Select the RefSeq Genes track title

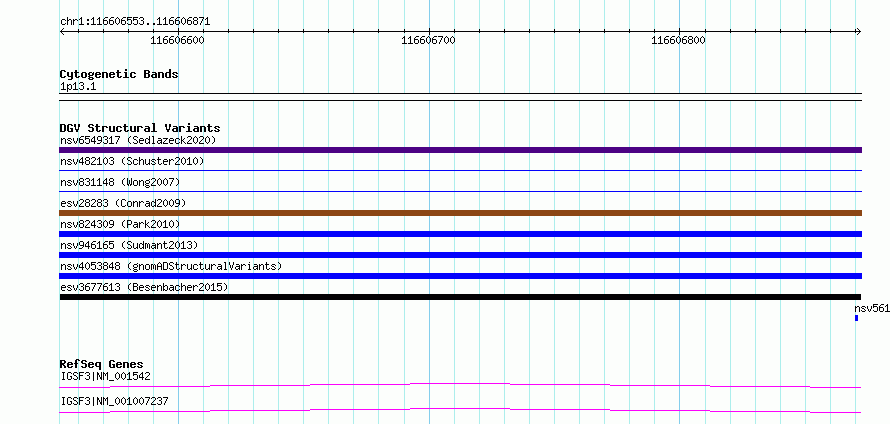click(x=102, y=364)
